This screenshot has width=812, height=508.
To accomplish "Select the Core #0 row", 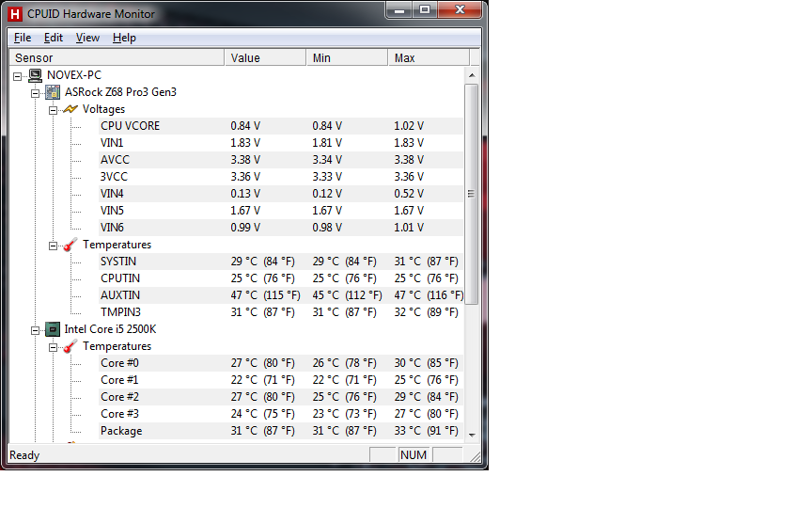I will point(281,363).
